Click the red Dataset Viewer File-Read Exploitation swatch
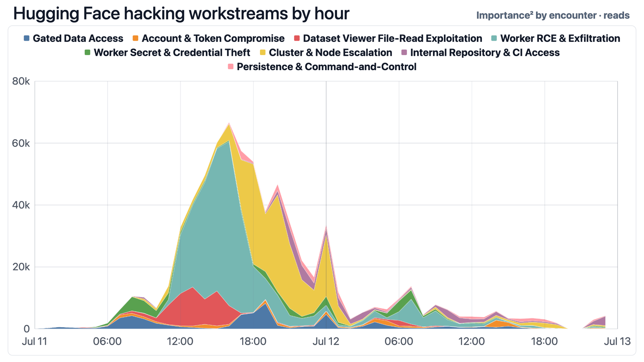This screenshot has width=644, height=362. [x=297, y=39]
